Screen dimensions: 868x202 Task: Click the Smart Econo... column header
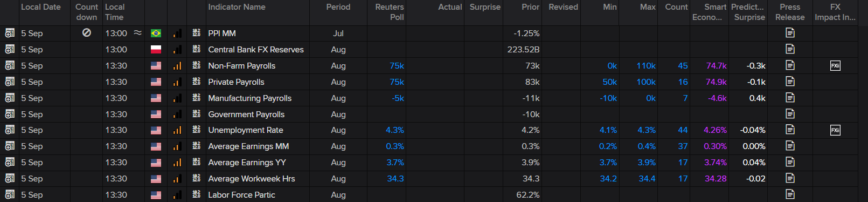pos(709,12)
